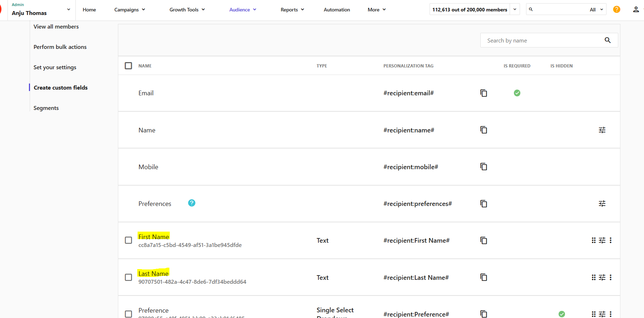Tick the Preference field checkbox
This screenshot has height=318, width=644.
[128, 314]
